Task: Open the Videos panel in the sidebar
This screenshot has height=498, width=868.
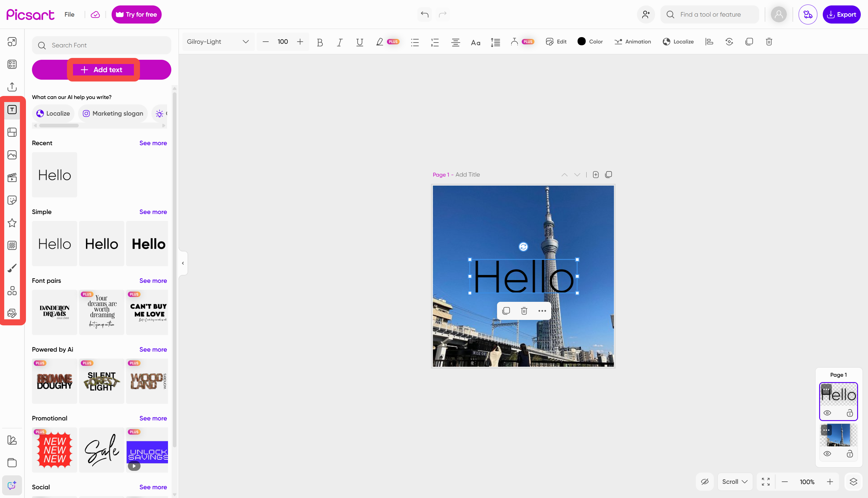Action: [12, 177]
